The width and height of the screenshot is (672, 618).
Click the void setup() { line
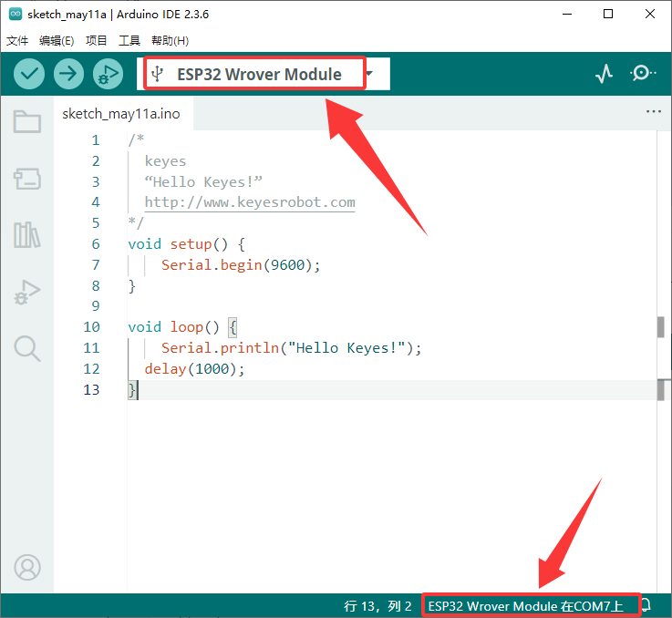pyautogui.click(x=187, y=244)
